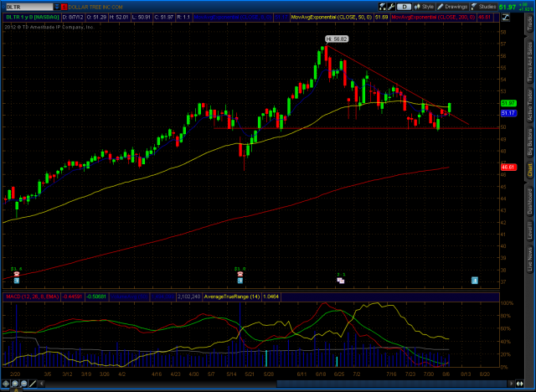Click the green 51.97 price label on axis
Image resolution: width=536 pixels, height=392 pixels.
point(508,103)
